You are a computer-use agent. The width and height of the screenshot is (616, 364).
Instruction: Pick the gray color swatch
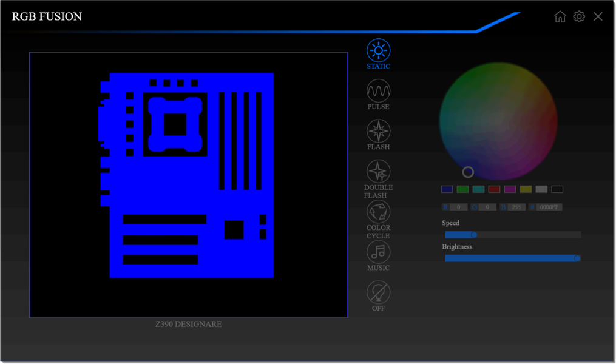pyautogui.click(x=541, y=189)
